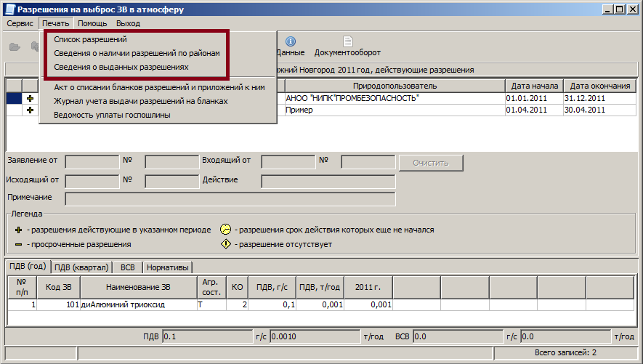Open Журнал учета выдачи разрешений на бланках
This screenshot has width=643, height=364.
coord(141,101)
